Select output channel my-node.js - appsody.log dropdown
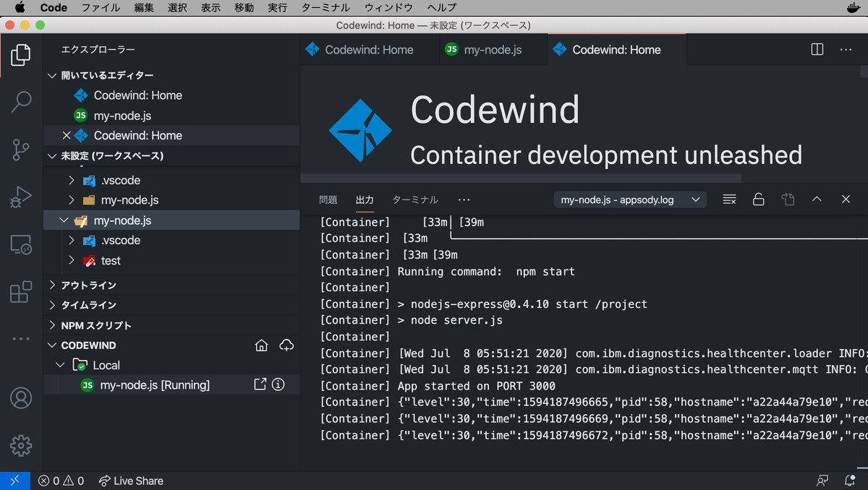This screenshot has width=868, height=490. (x=630, y=199)
